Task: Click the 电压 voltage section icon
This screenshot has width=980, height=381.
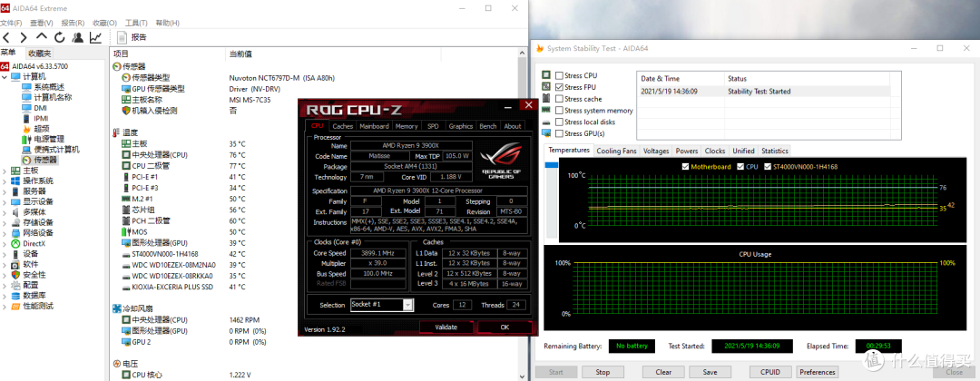Action: (117, 364)
